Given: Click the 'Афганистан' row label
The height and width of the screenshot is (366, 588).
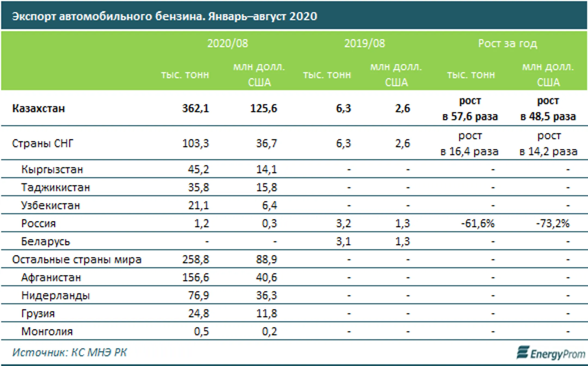Looking at the screenshot, I should pyautogui.click(x=51, y=277).
